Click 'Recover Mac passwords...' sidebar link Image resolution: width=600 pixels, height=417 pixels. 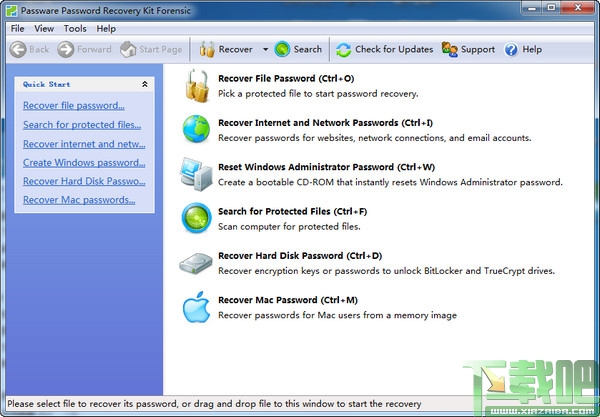tap(79, 200)
